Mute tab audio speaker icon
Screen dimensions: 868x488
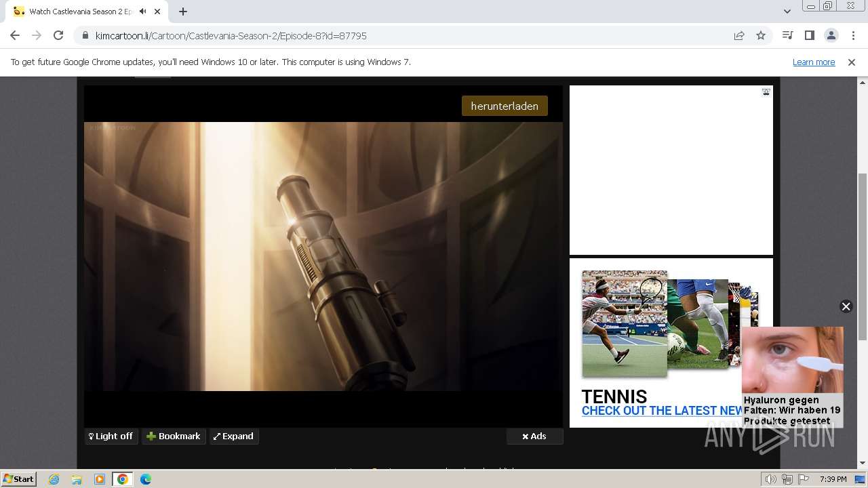143,12
